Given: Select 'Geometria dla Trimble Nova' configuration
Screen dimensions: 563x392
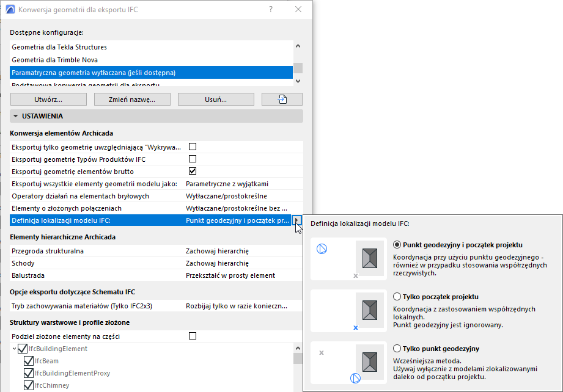Looking at the screenshot, I should click(x=151, y=60).
